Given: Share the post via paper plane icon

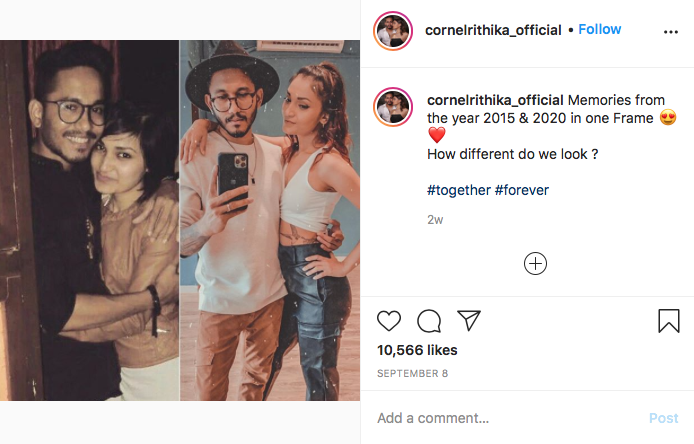Looking at the screenshot, I should 469,320.
